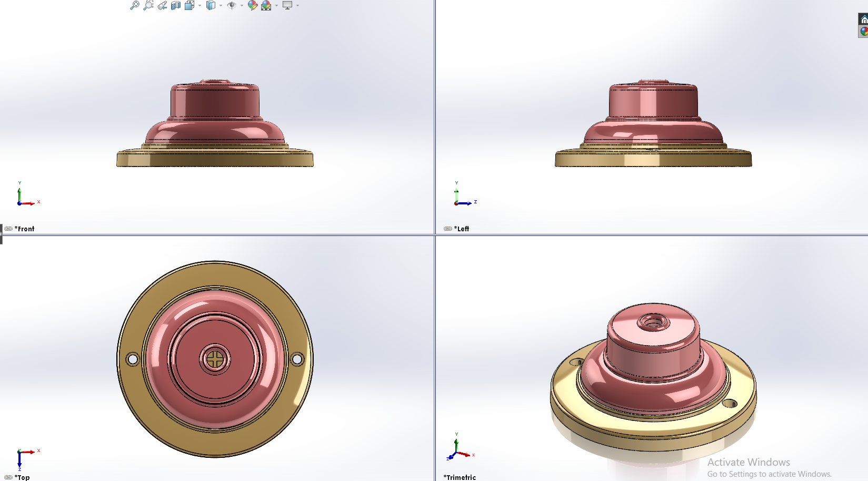Click the Edit Appearance icon
The height and width of the screenshot is (481, 868).
tap(253, 5)
